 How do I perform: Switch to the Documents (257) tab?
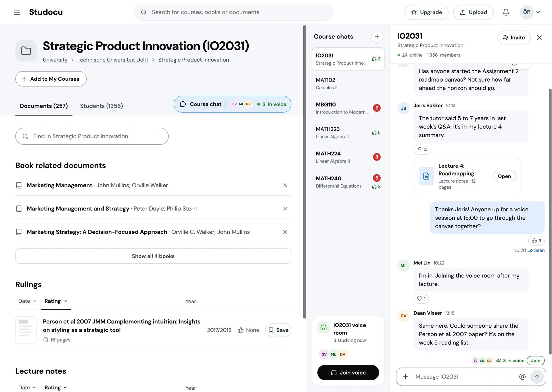(x=44, y=106)
